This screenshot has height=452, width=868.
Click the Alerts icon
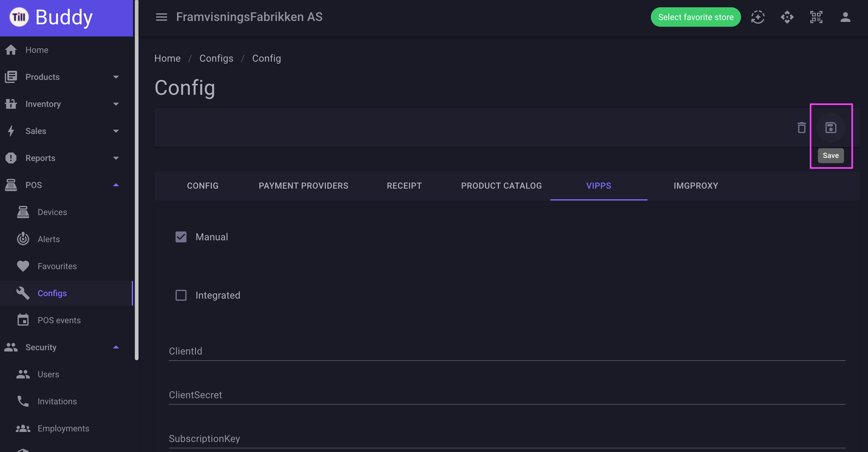pos(23,239)
